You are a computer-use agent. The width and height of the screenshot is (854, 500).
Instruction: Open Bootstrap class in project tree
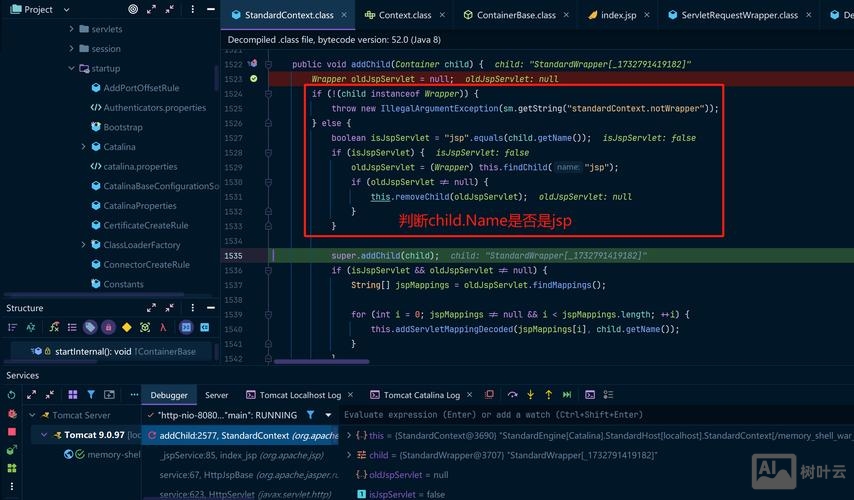[x=123, y=127]
